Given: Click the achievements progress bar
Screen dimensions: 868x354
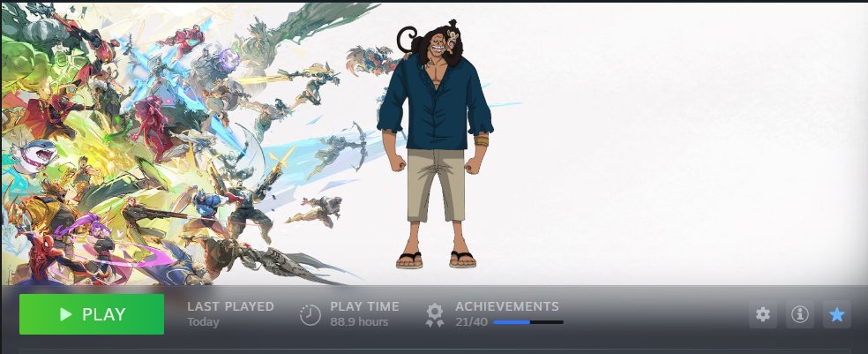Looking at the screenshot, I should (528, 322).
